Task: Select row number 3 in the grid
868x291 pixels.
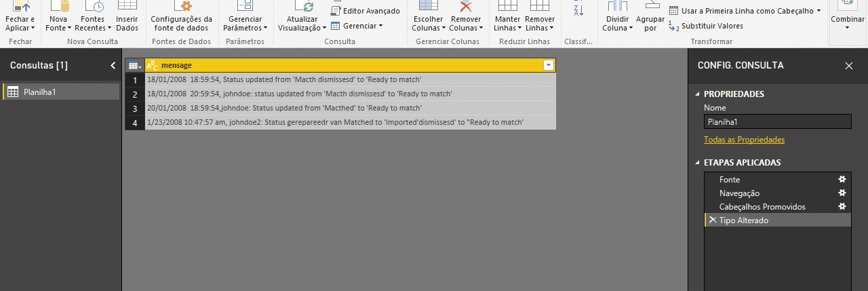Action: coord(135,109)
